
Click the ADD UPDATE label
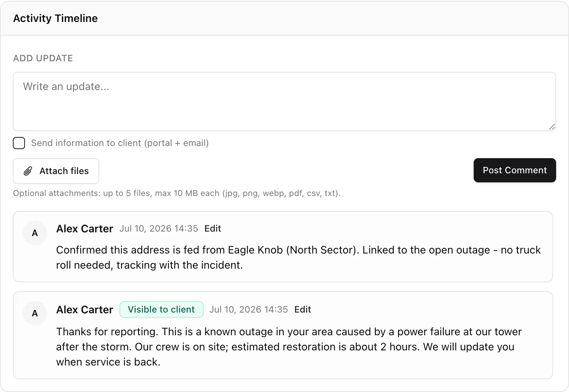[43, 58]
